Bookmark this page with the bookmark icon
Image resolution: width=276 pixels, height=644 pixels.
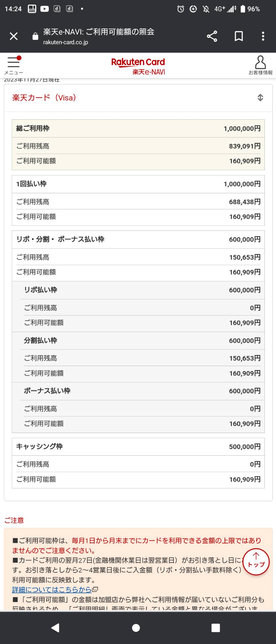tap(239, 36)
